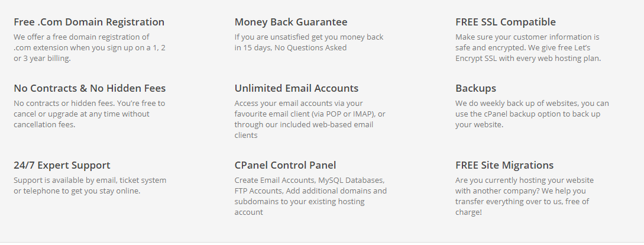Click the word 'clients' under Email Accounts
The width and height of the screenshot is (644, 245).
pyautogui.click(x=246, y=136)
